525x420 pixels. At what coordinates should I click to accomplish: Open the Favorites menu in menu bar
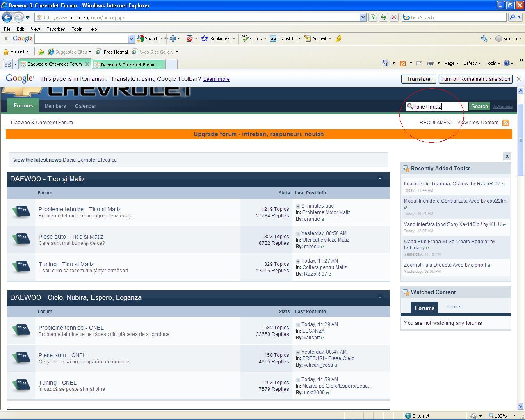[55, 29]
